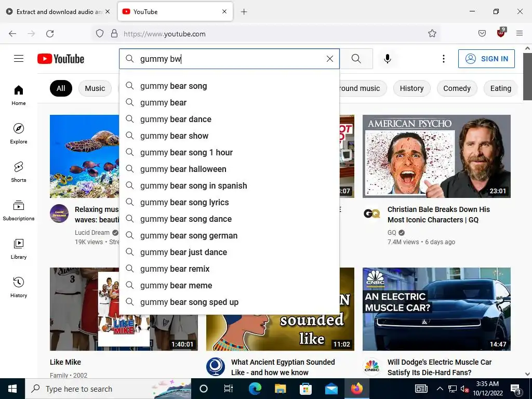Viewport: 532px width, 399px height.
Task: Open 'What Ancient Egyptian Sounded Like' title
Action: click(283, 367)
